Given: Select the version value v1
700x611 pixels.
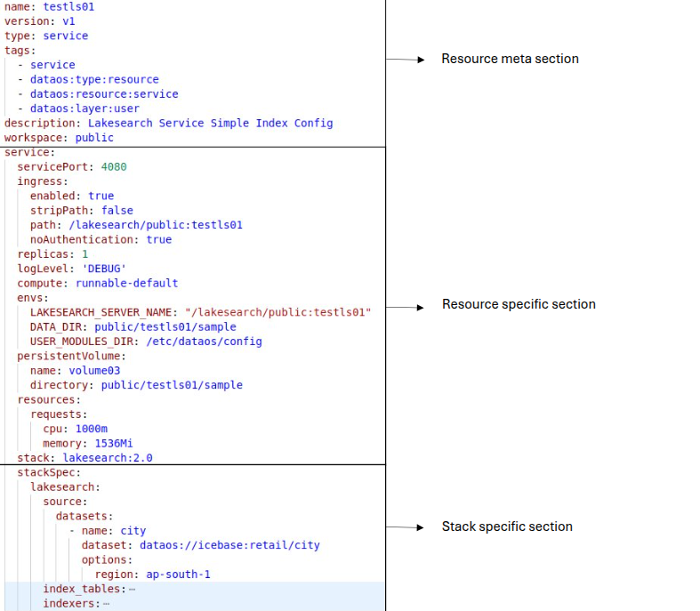Looking at the screenshot, I should pos(68,21).
